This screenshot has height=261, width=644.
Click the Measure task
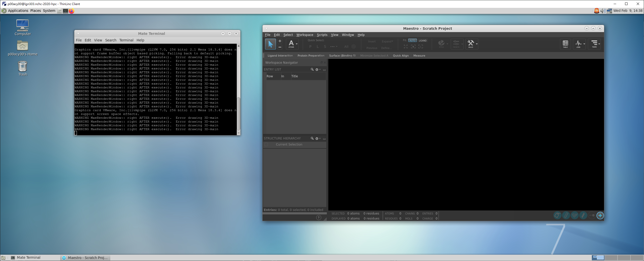coord(419,56)
